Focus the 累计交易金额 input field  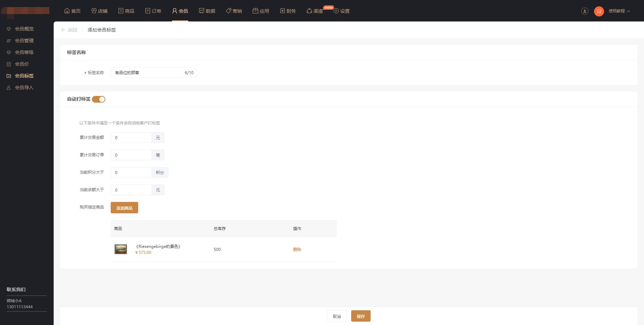pyautogui.click(x=131, y=138)
